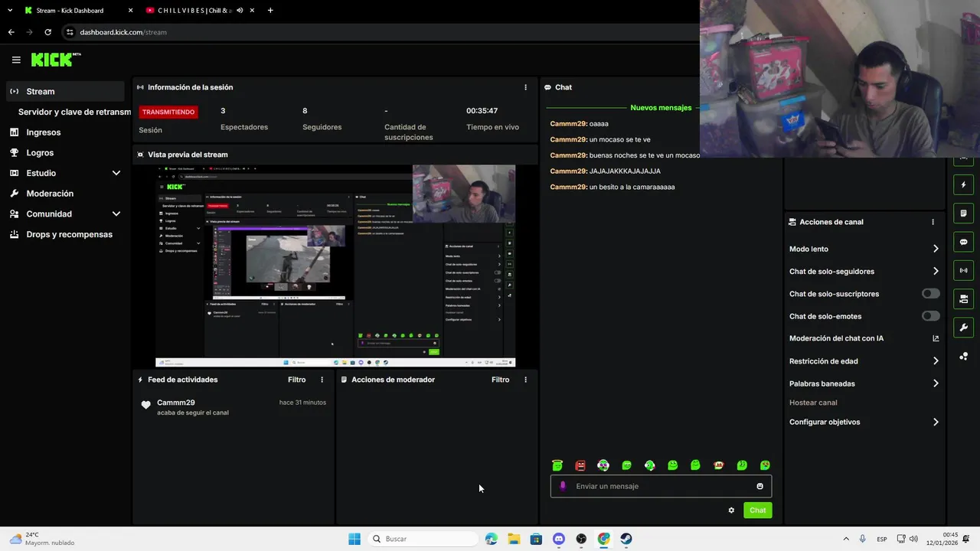Reload the page
Image resolution: width=980 pixels, height=551 pixels.
coord(47,32)
